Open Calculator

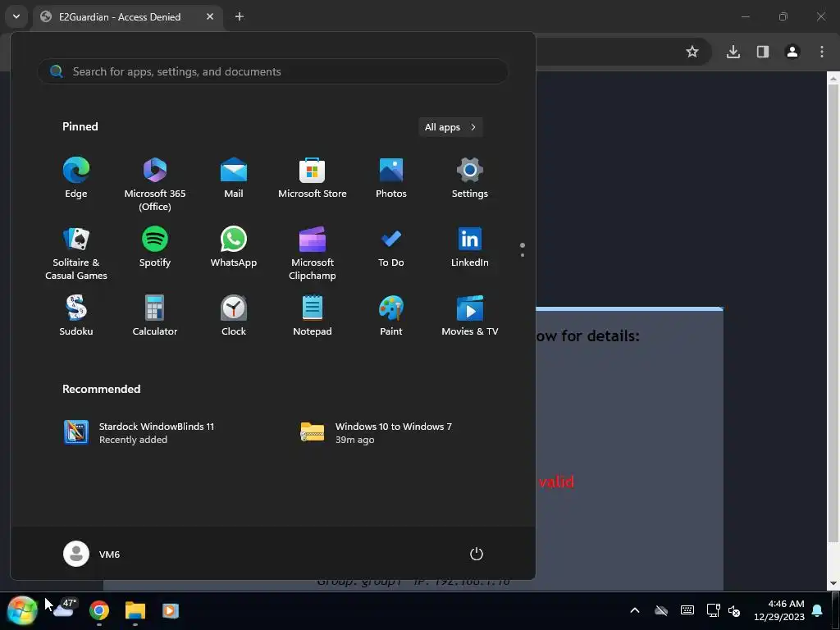(155, 316)
